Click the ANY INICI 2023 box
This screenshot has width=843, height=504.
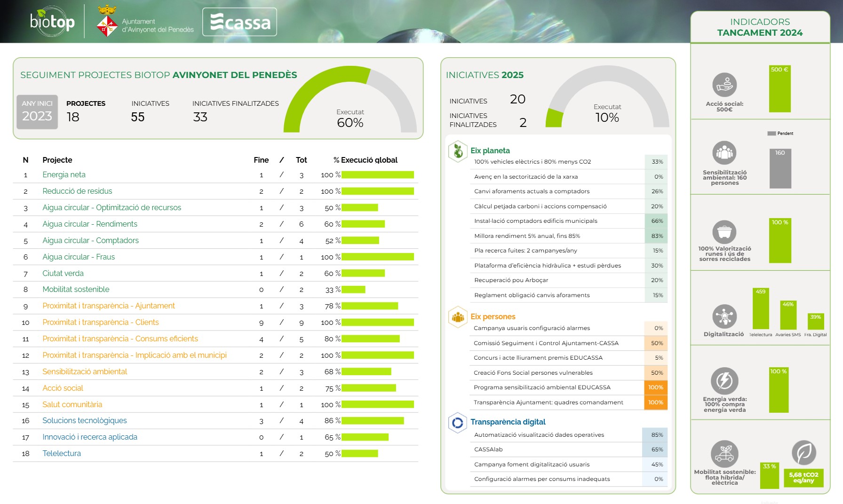coord(37,112)
